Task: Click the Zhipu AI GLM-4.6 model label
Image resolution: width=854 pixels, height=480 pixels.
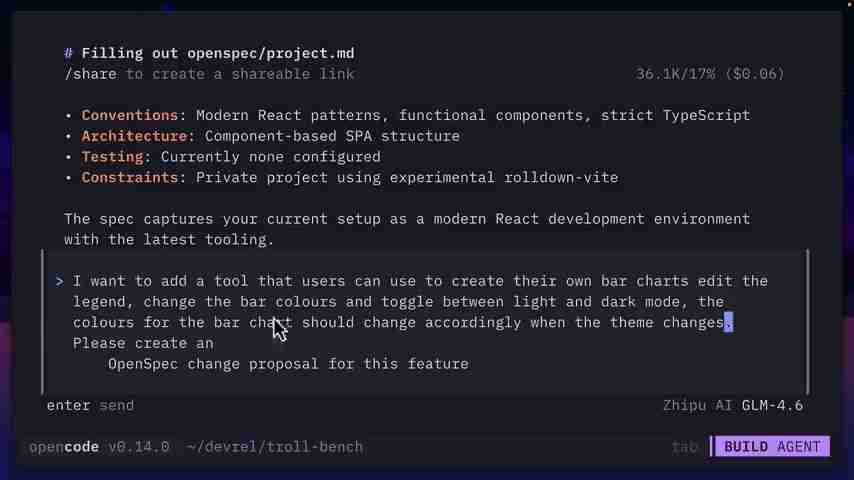Action: [x=732, y=405]
